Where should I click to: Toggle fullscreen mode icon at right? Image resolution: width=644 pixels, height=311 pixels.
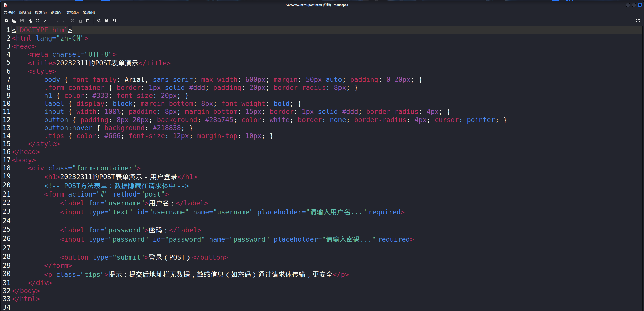(638, 21)
